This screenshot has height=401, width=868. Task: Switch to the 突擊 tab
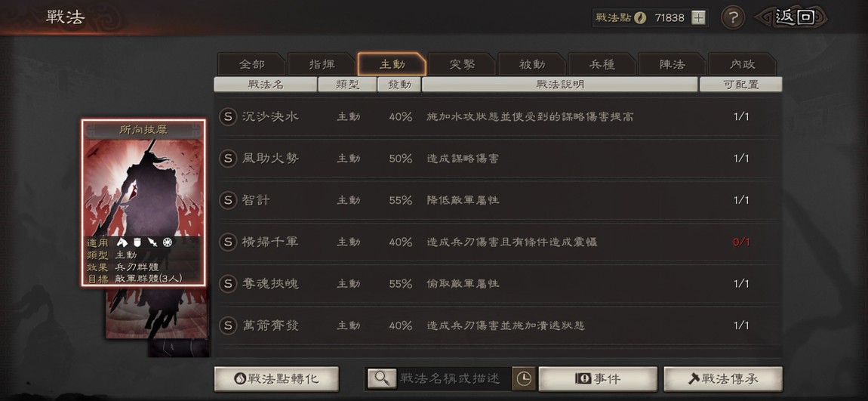point(462,65)
